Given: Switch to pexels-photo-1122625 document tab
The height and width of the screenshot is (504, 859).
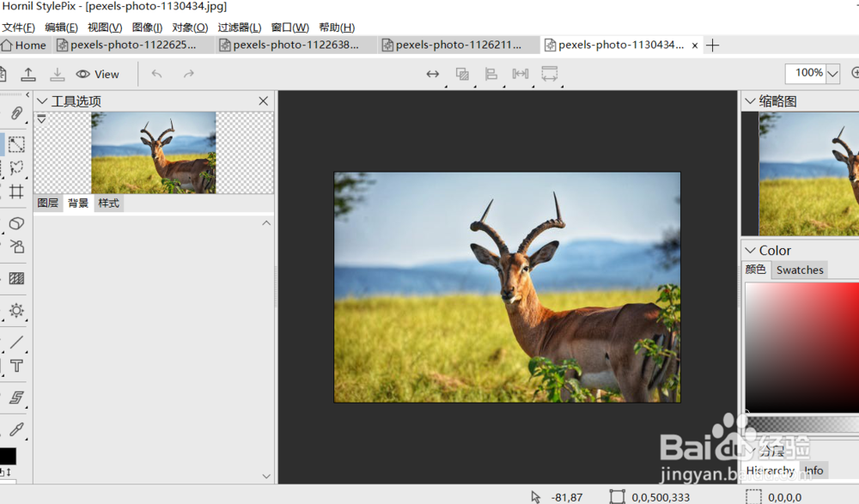Looking at the screenshot, I should click(x=133, y=45).
